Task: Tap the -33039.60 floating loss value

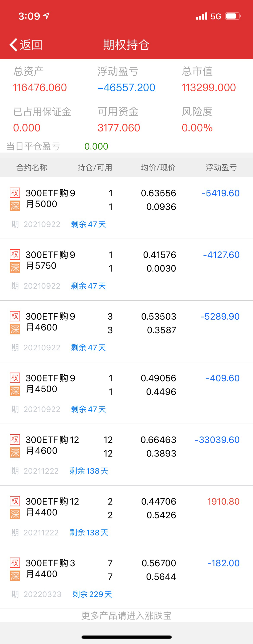Action: click(x=217, y=440)
